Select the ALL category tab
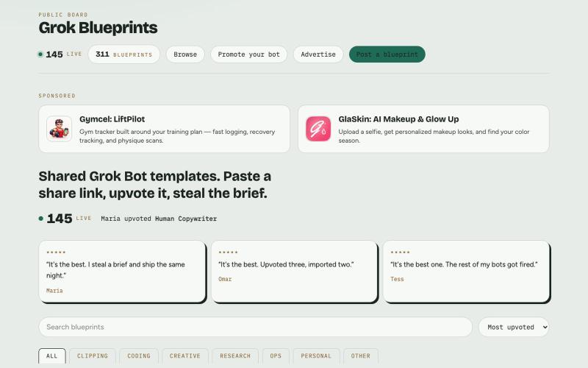The height and width of the screenshot is (368, 588). coord(51,356)
